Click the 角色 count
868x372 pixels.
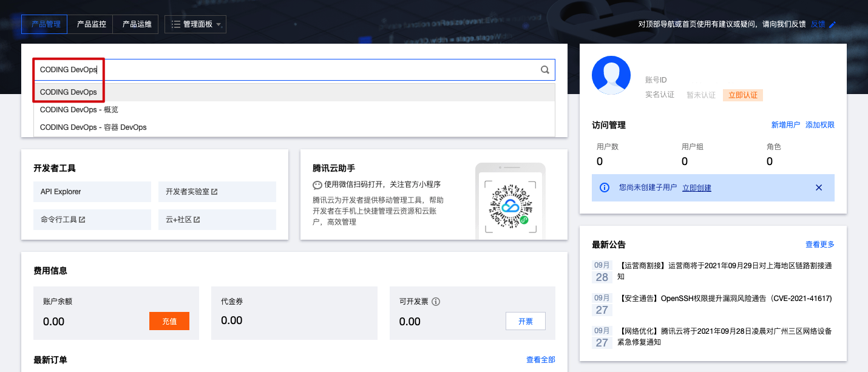(x=770, y=161)
